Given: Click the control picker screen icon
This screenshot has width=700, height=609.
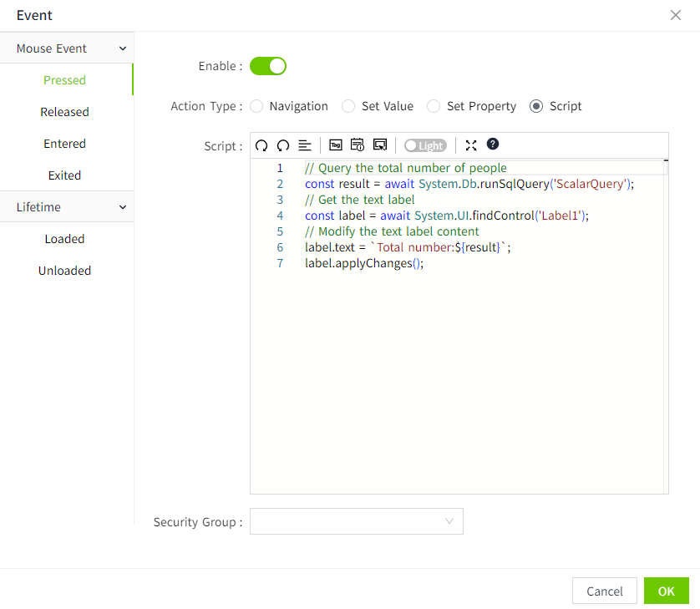Looking at the screenshot, I should [380, 145].
